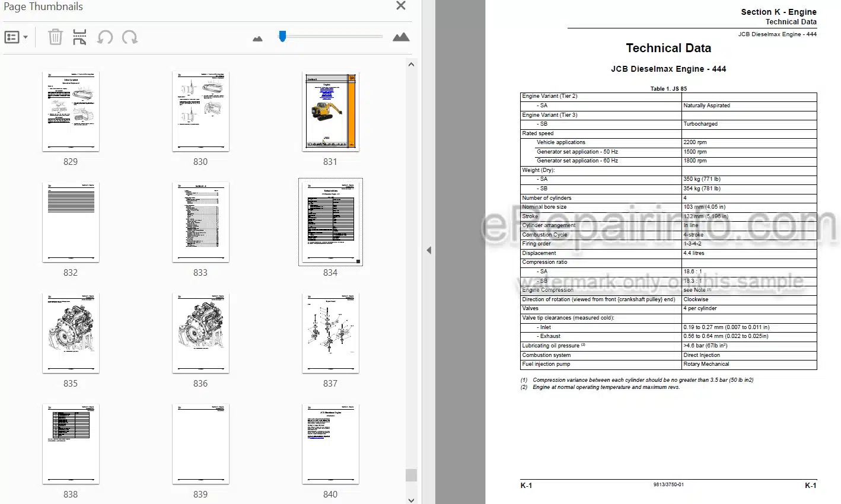Screen dimensions: 841x504
Task: Click the 'Number of cylinders' row label
Action: [x=546, y=198]
